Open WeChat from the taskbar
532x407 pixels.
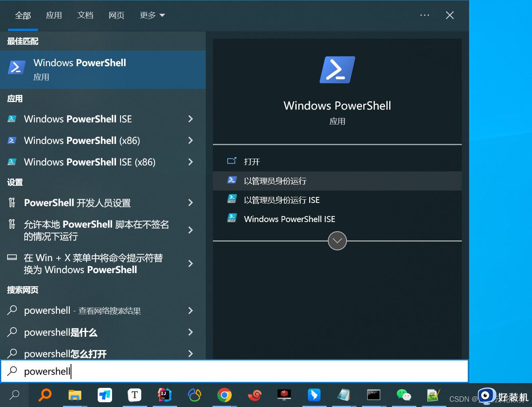tap(404, 395)
